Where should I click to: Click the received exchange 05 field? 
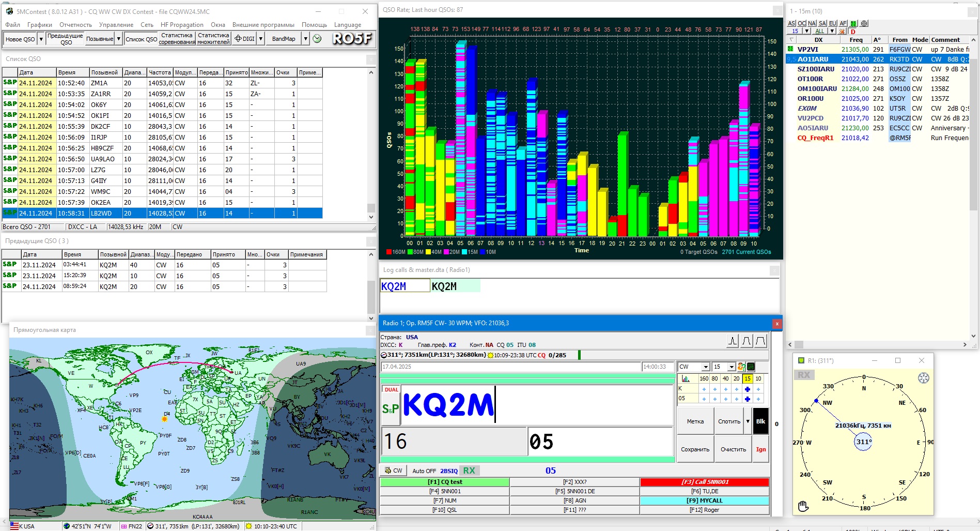(601, 442)
